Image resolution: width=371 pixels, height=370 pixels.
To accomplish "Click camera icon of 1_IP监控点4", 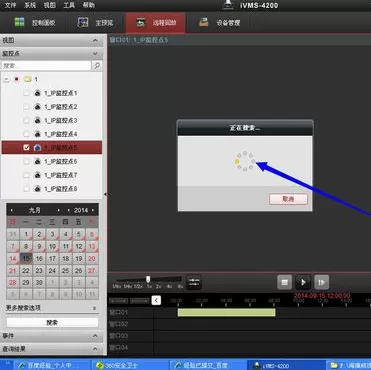I will [x=38, y=134].
